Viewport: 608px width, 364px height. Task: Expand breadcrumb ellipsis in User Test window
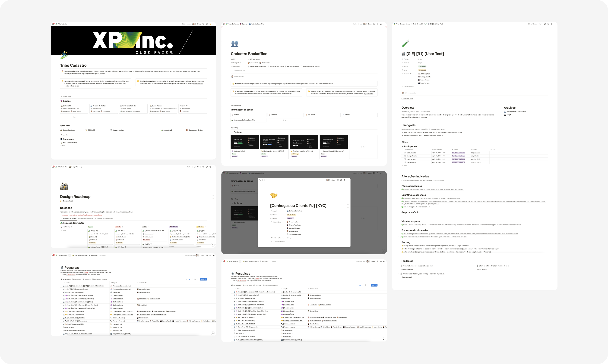(408, 24)
